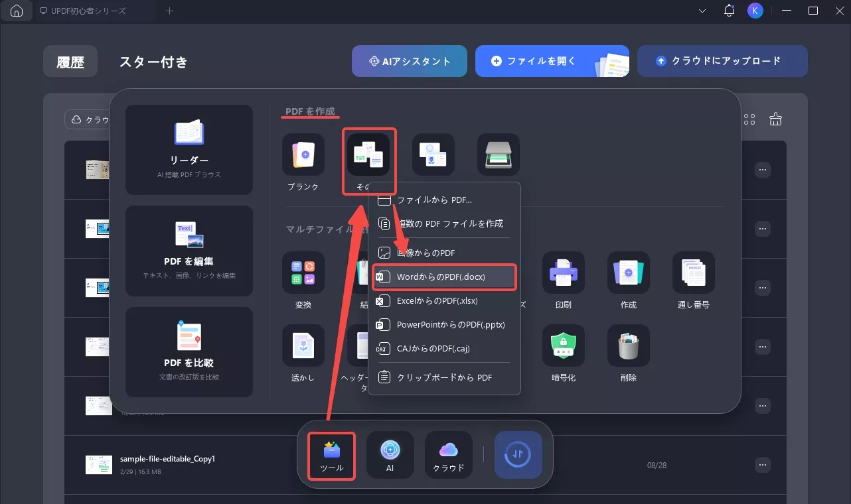Switch to the UPDF初心者シリーズ tab
This screenshot has height=504, width=851.
point(86,11)
